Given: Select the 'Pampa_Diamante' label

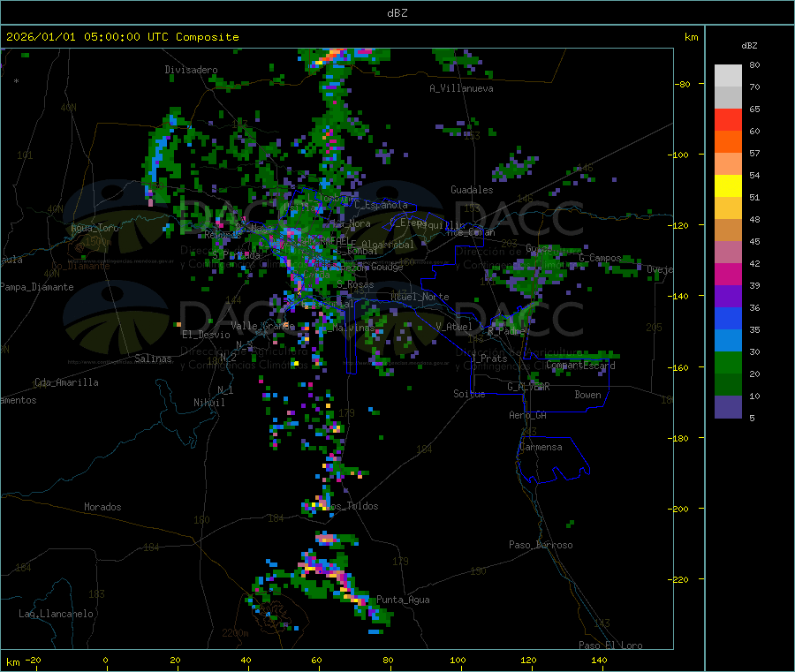Looking at the screenshot, I should coord(36,287).
